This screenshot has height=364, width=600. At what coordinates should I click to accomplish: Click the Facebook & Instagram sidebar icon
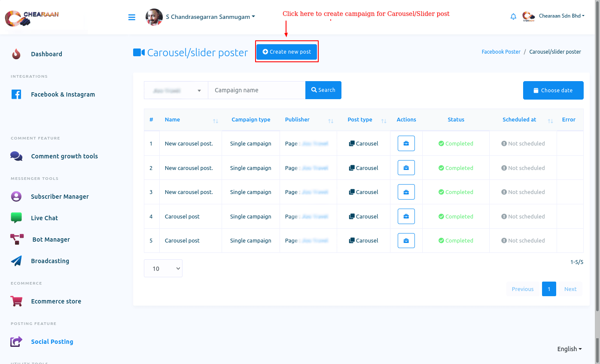tap(16, 94)
